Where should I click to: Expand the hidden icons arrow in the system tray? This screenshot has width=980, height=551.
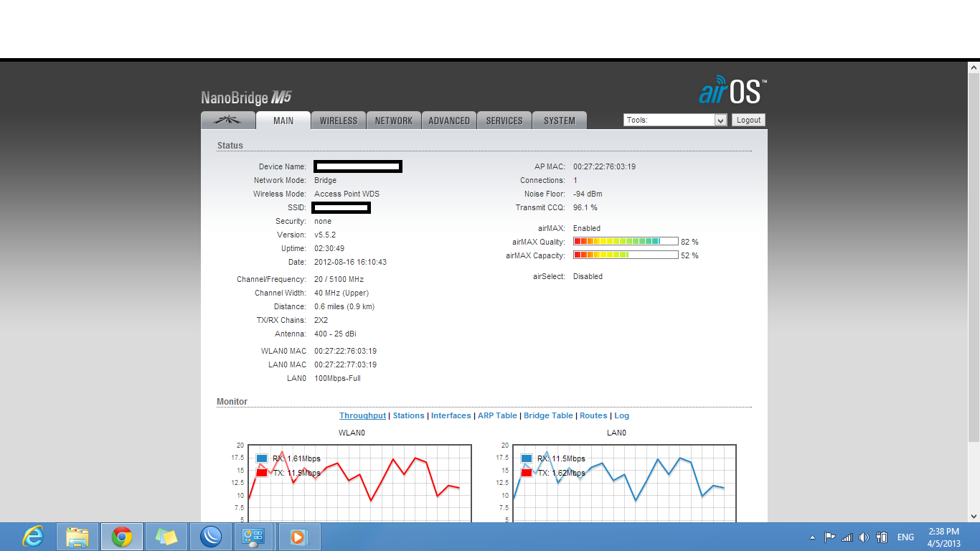click(x=812, y=536)
